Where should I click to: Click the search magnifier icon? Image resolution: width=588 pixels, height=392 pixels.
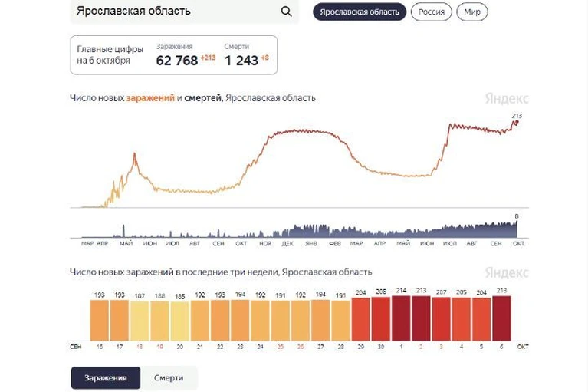point(286,12)
